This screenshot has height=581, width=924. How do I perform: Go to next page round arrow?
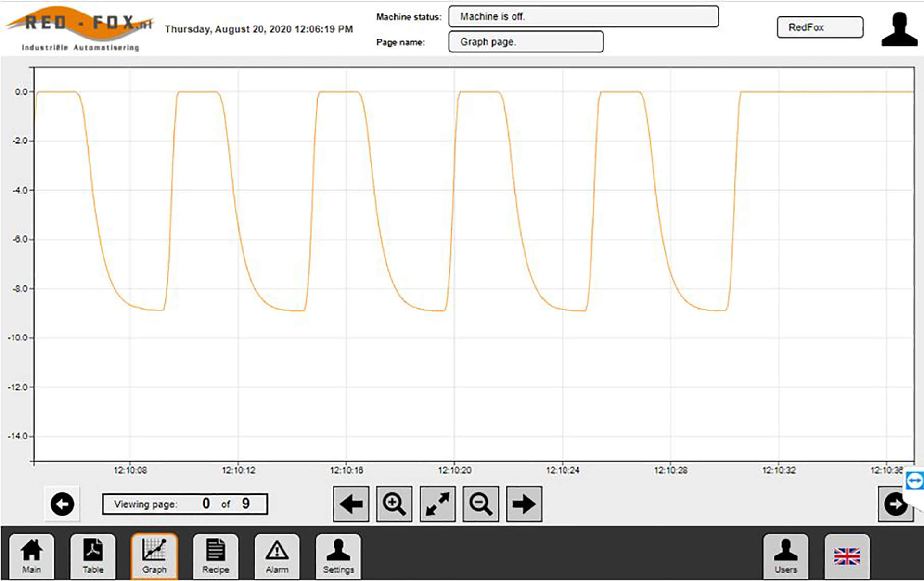[x=895, y=504]
